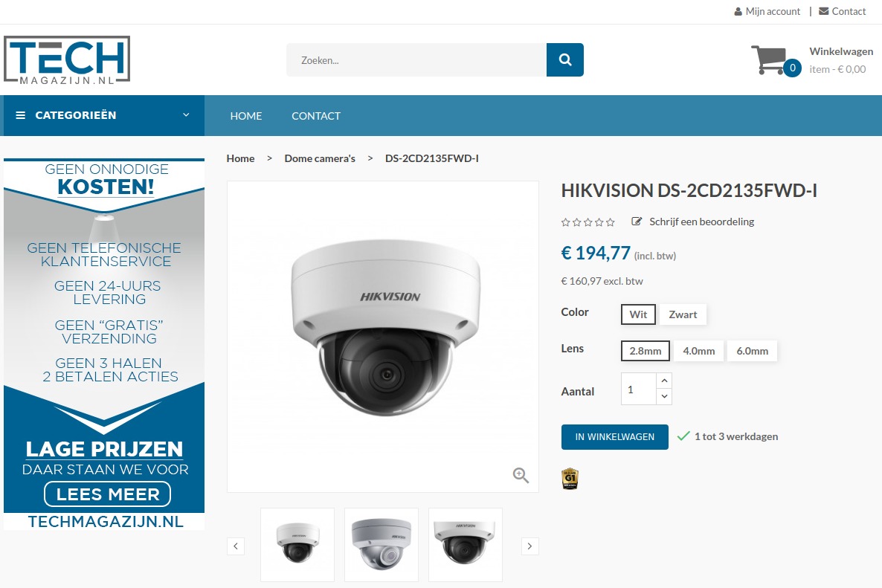Decrease quantity with the down arrow
The height and width of the screenshot is (588, 882).
point(664,396)
